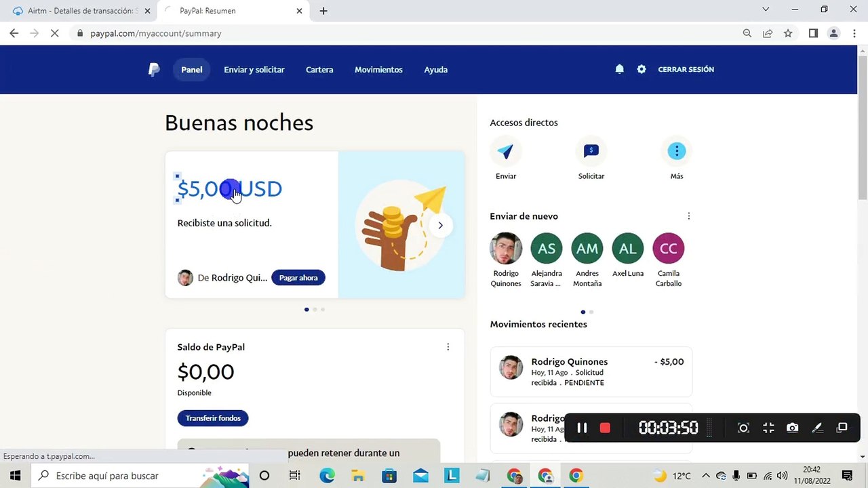Select second Enviar de nuevo page dot
The image size is (868, 488).
click(591, 312)
